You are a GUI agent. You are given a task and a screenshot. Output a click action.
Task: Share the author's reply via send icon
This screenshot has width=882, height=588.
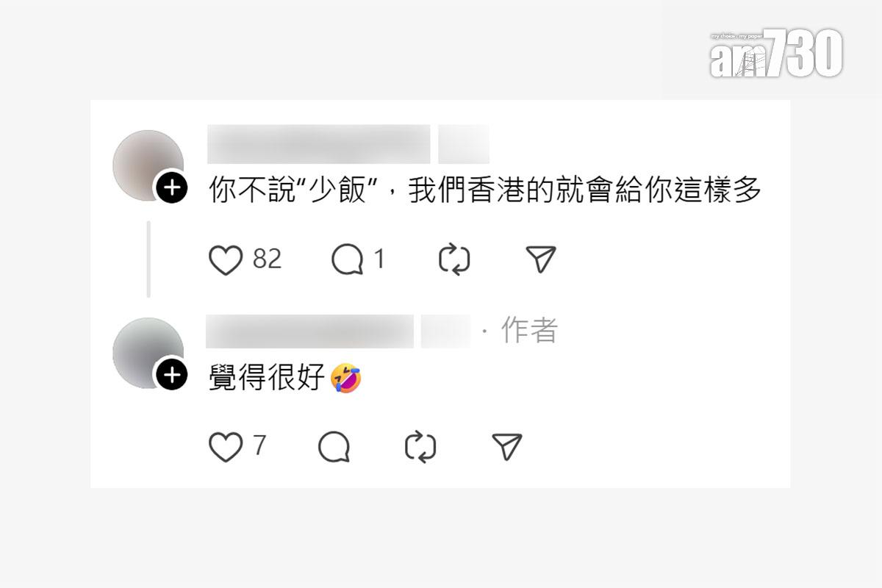(506, 446)
